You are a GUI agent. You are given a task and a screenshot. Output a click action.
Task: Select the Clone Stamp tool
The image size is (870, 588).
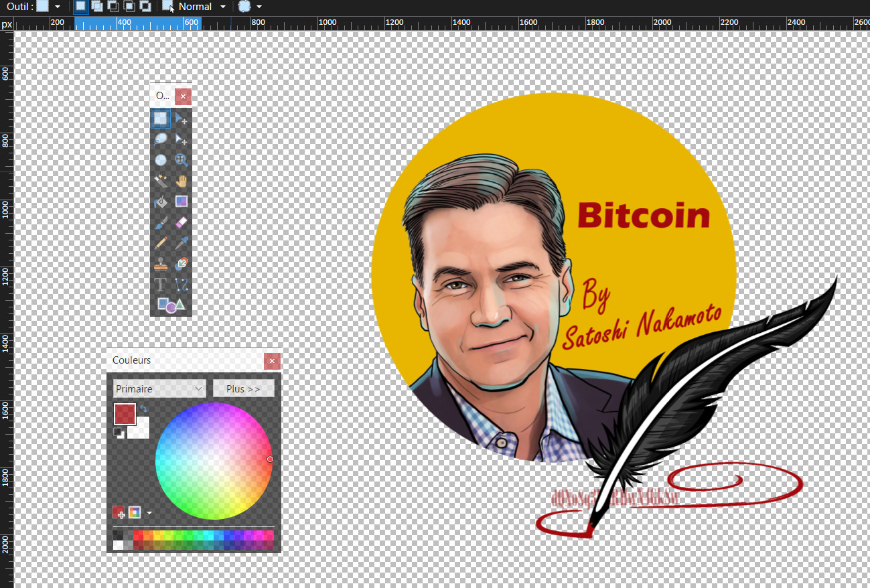[x=161, y=264]
